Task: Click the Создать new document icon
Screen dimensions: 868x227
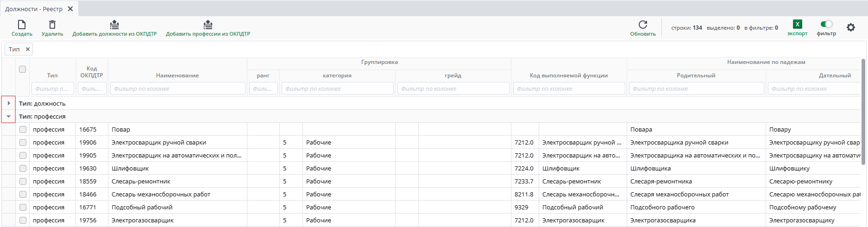Action: click(21, 25)
